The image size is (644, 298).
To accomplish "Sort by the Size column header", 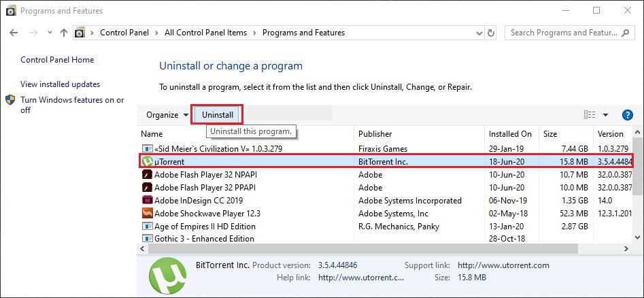I will [x=550, y=133].
